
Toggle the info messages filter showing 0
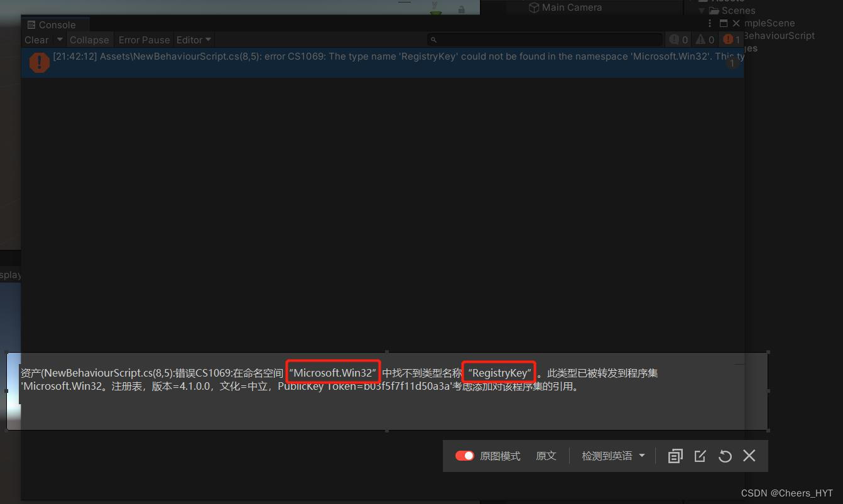[678, 39]
